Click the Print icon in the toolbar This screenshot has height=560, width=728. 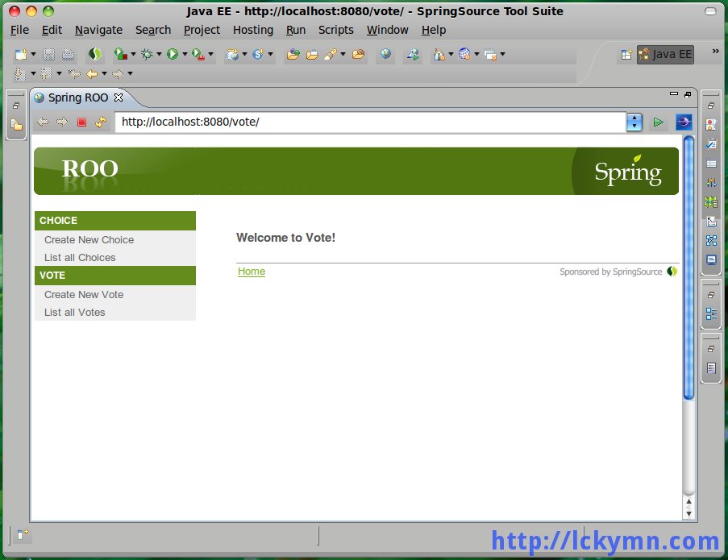coord(68,55)
